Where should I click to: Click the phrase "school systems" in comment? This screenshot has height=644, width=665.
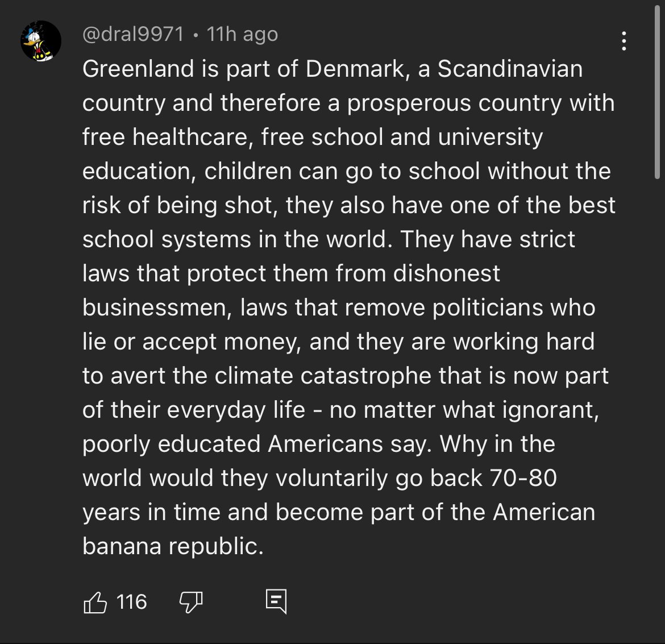click(x=166, y=240)
